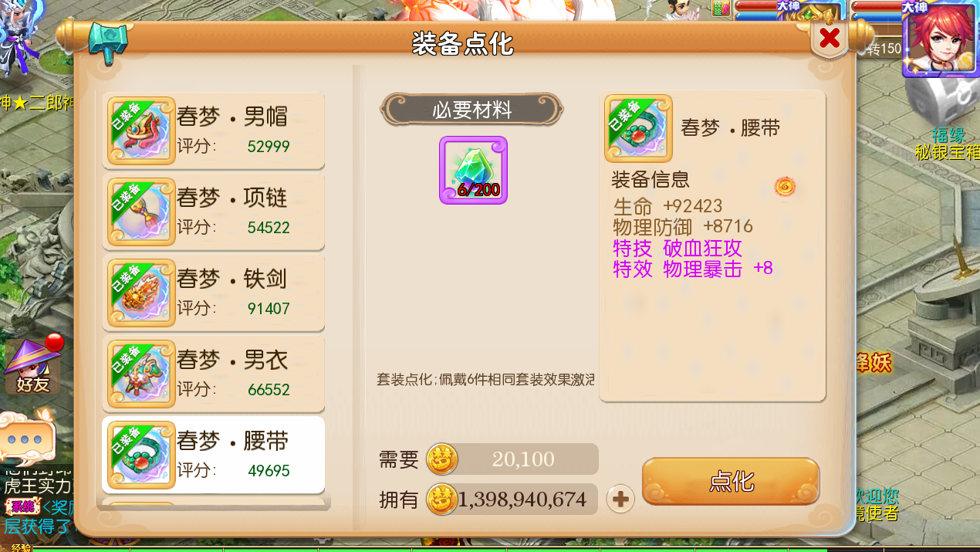Select the 春梦·腰带 belt list entry
This screenshot has width=980, height=552.
point(214,455)
